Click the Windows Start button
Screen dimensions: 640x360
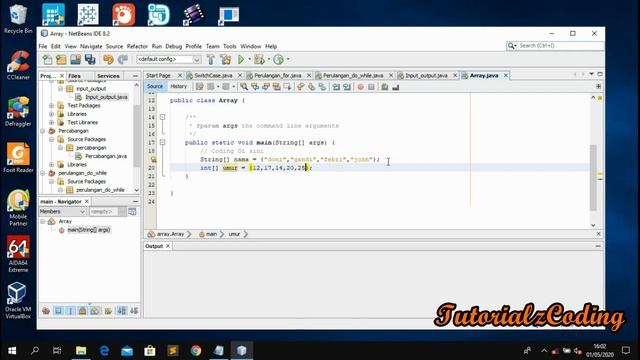(12, 351)
